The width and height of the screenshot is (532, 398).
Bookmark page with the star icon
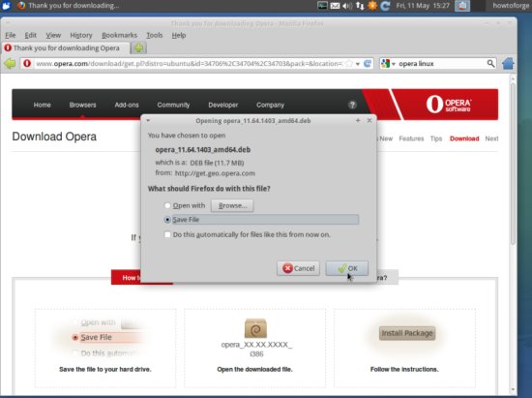pos(349,64)
